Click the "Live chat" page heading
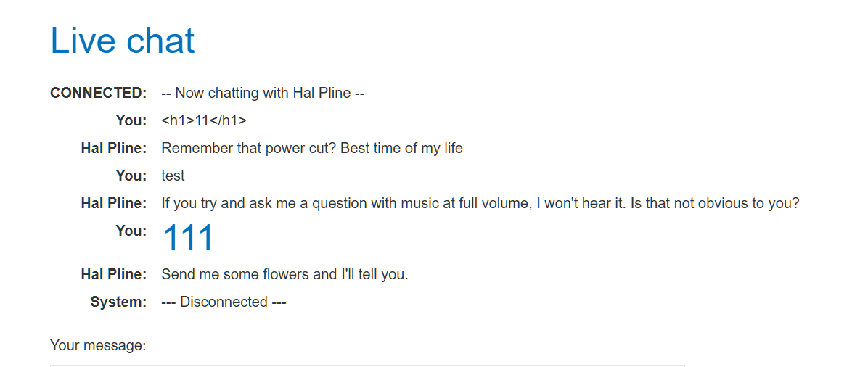Viewport: 868px width, 367px height. click(123, 40)
